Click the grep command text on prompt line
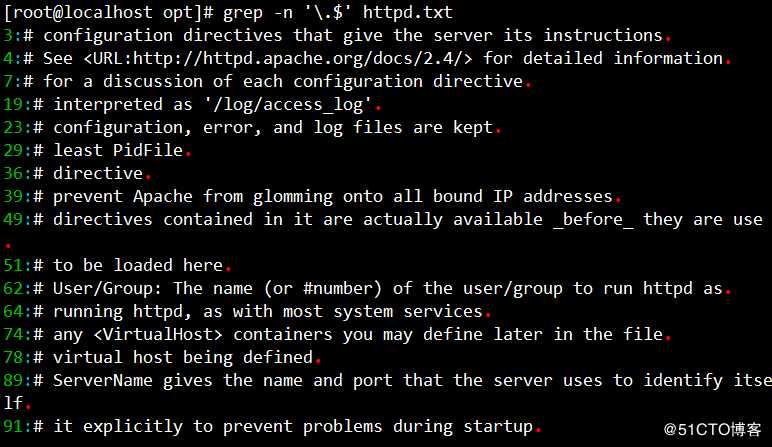Viewport: 772px width, 447px height. point(242,13)
